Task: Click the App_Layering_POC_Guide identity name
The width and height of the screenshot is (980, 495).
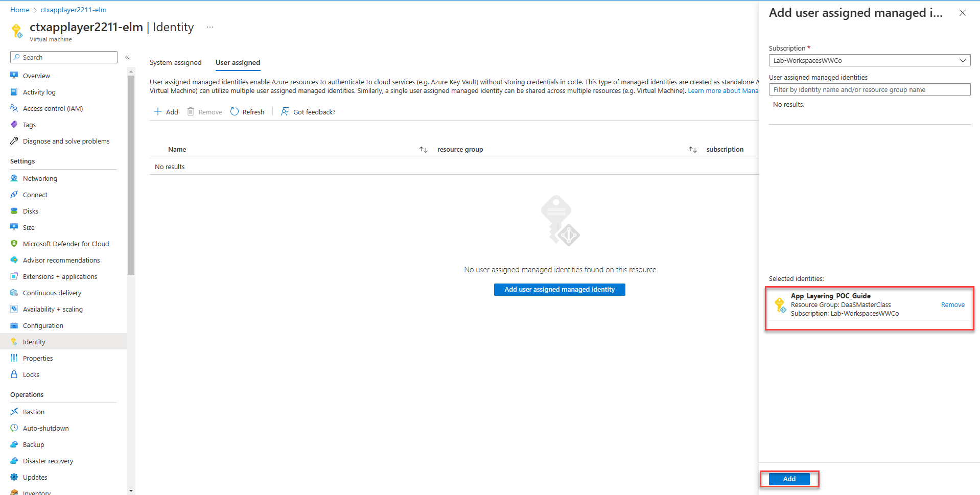Action: (831, 296)
